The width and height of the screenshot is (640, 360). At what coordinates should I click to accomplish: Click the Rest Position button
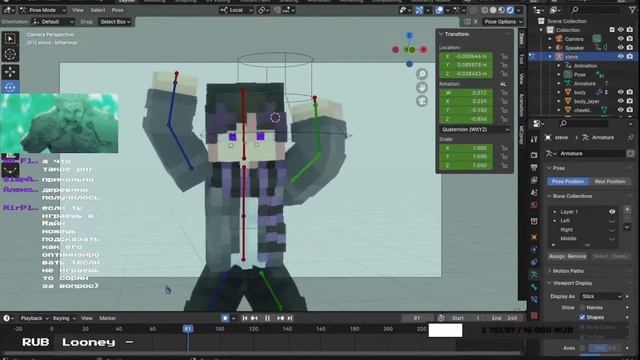click(610, 182)
